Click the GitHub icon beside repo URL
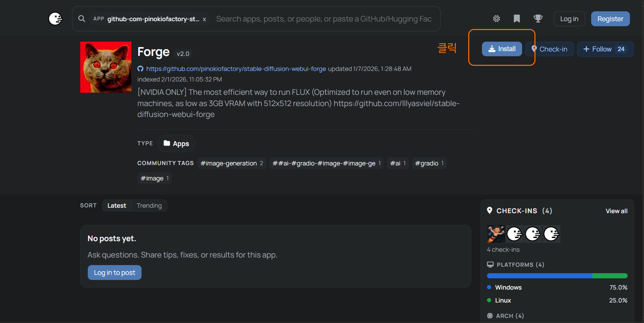The width and height of the screenshot is (644, 323). pos(140,69)
